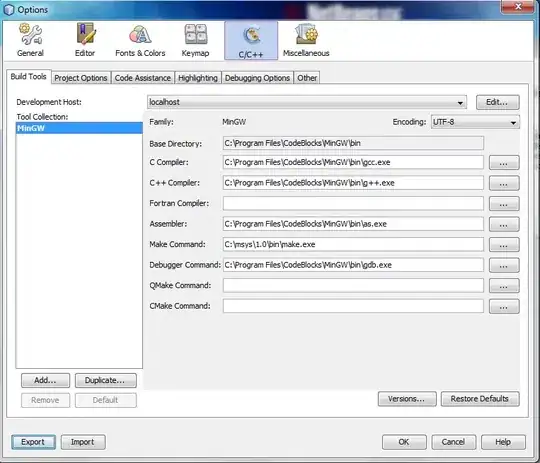Screen dimensions: 540x463
Task: Switch to the Code Assistance tab
Action: pyautogui.click(x=143, y=78)
